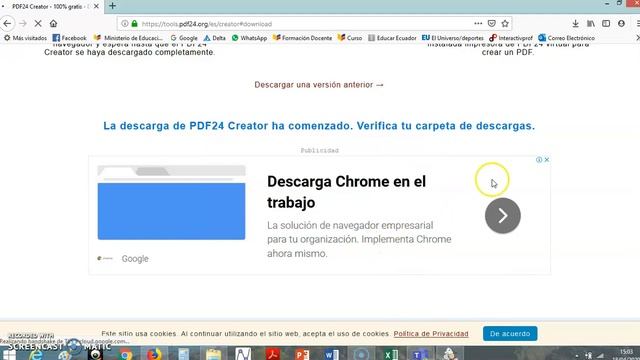Screen dimensions: 640x360
Task: Show Firefox downloads panel
Action: coord(576,24)
